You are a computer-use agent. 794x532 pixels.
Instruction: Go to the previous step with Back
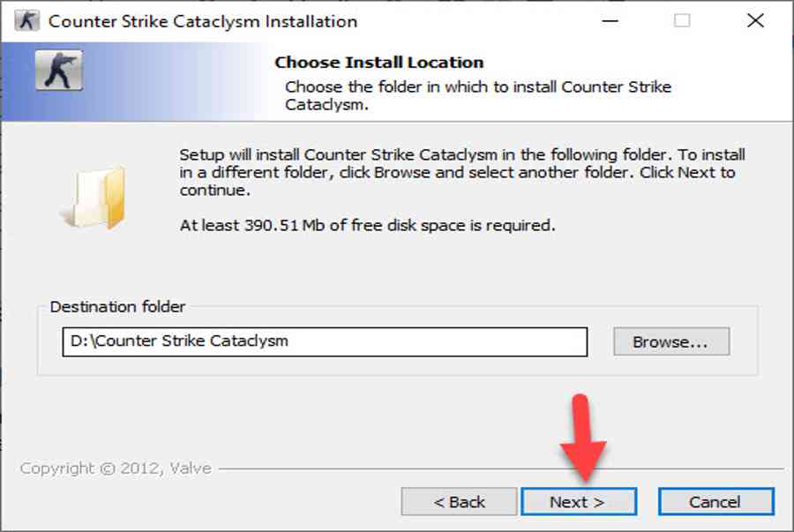459,502
